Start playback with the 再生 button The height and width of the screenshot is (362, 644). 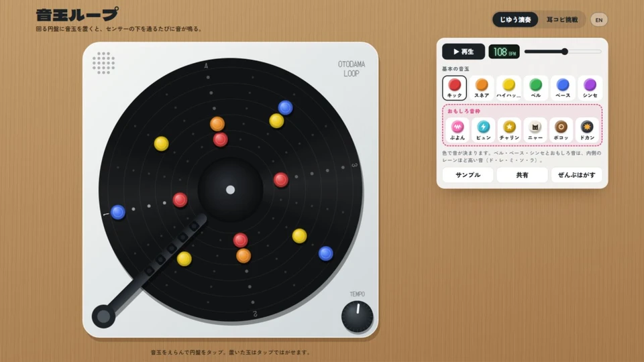click(x=464, y=52)
